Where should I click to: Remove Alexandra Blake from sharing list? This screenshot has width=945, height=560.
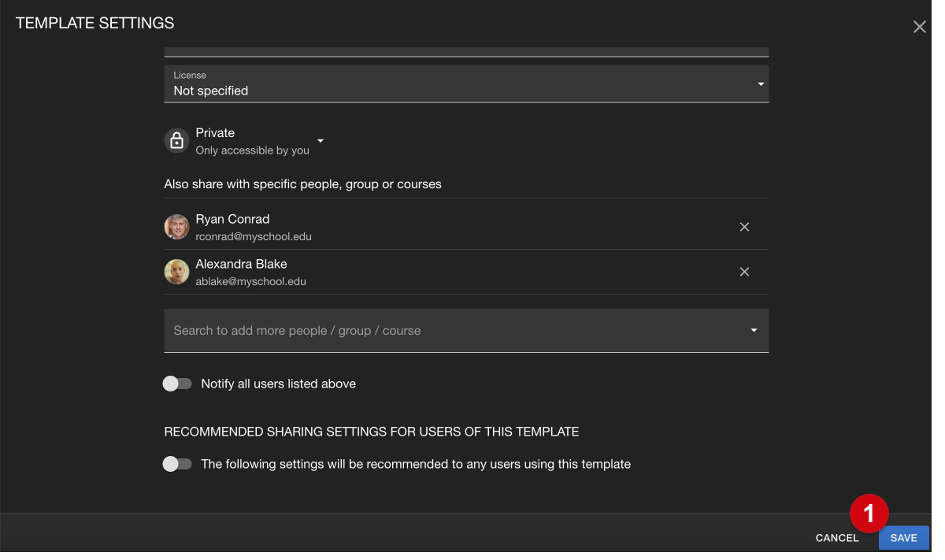coord(744,272)
